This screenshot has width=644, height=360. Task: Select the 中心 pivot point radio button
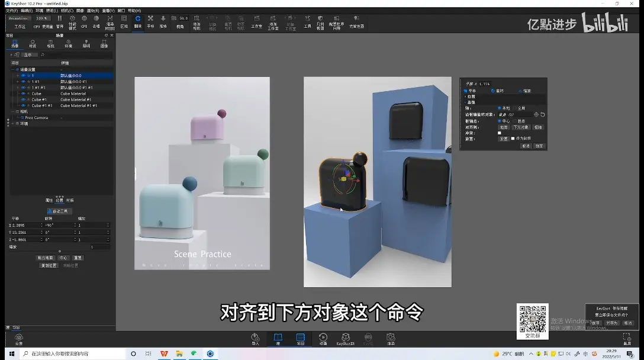coord(500,121)
